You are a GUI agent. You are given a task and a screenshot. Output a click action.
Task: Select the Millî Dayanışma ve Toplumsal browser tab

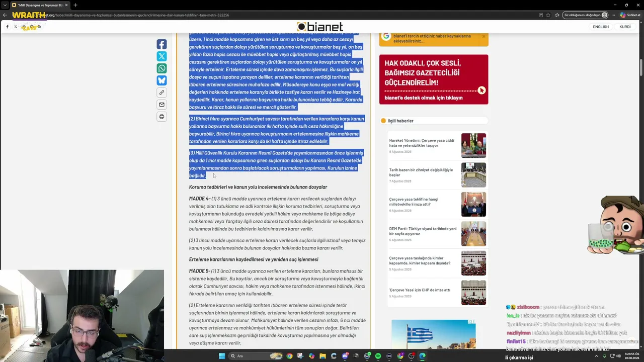pos(40,5)
